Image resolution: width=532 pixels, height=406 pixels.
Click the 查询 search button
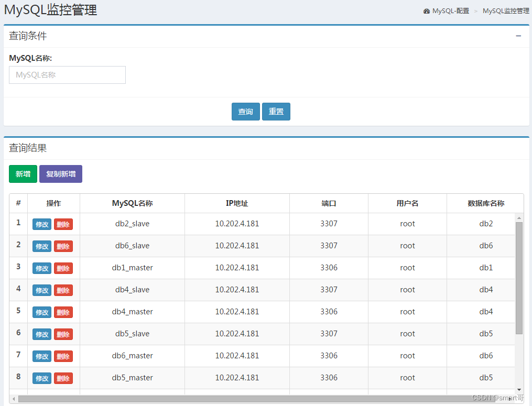246,112
